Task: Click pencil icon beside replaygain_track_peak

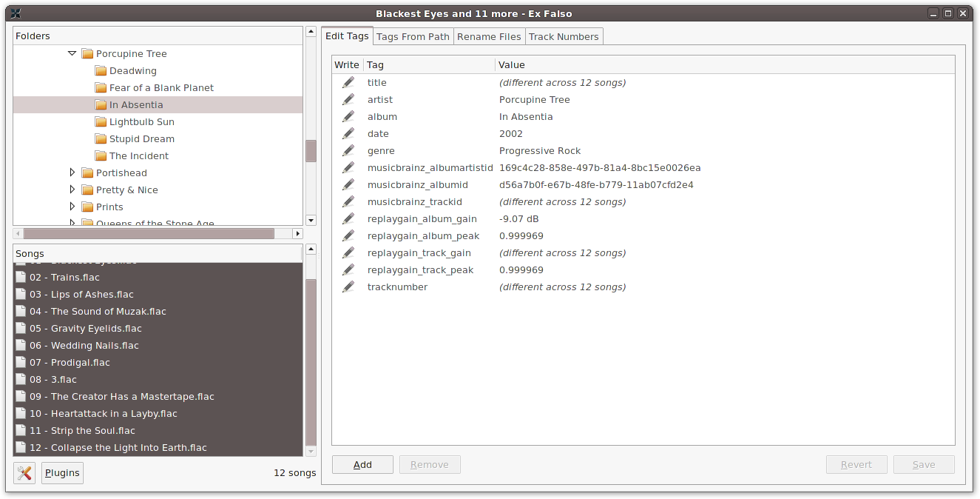Action: click(348, 269)
